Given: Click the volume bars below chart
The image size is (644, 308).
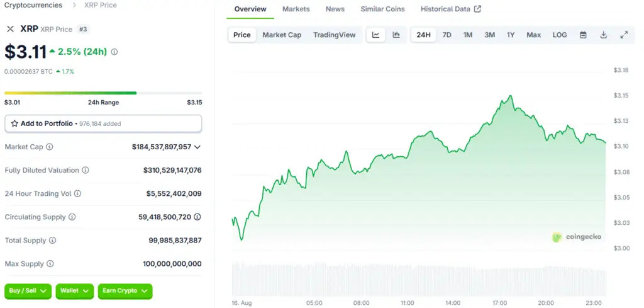Looking at the screenshot, I should pyautogui.click(x=419, y=278).
